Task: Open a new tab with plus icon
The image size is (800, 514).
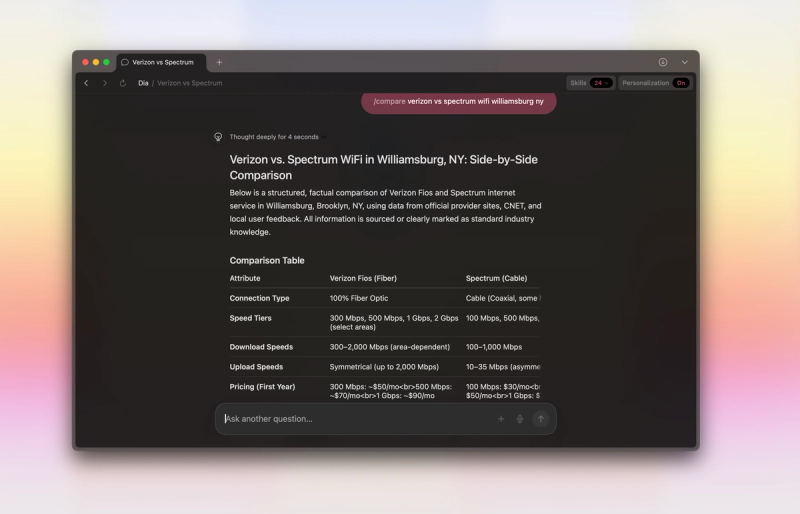Action: click(x=219, y=62)
